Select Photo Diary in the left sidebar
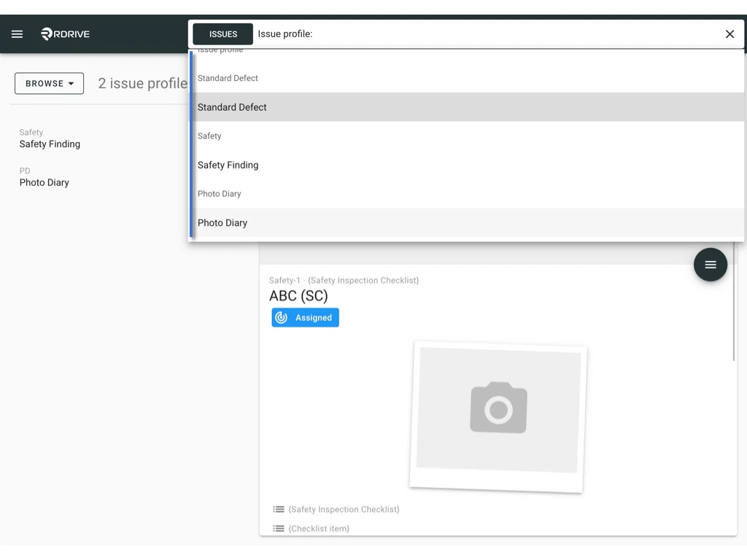Viewport: 747px width, 560px height. 45,182
